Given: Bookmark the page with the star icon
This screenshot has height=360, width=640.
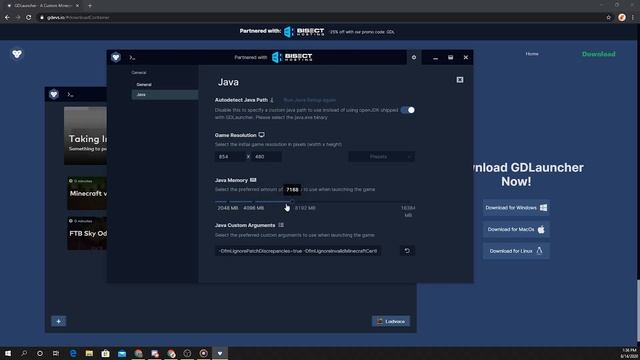Looking at the screenshot, I should coord(609,18).
